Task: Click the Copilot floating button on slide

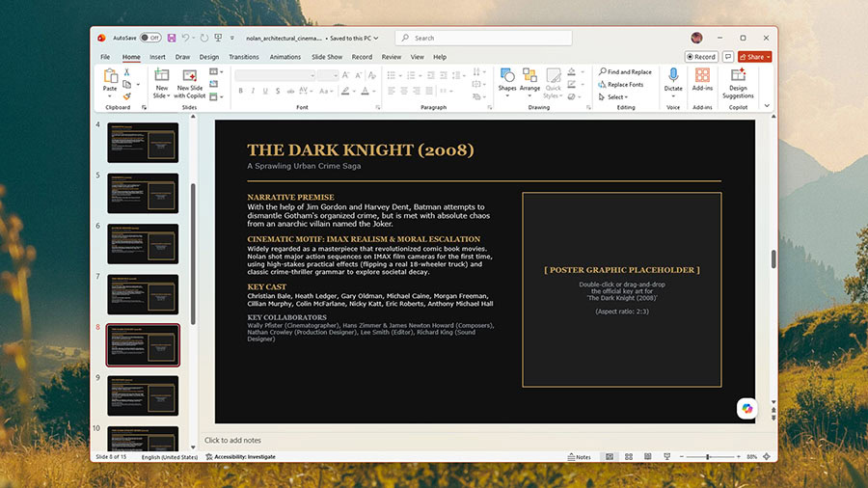Action: click(746, 408)
